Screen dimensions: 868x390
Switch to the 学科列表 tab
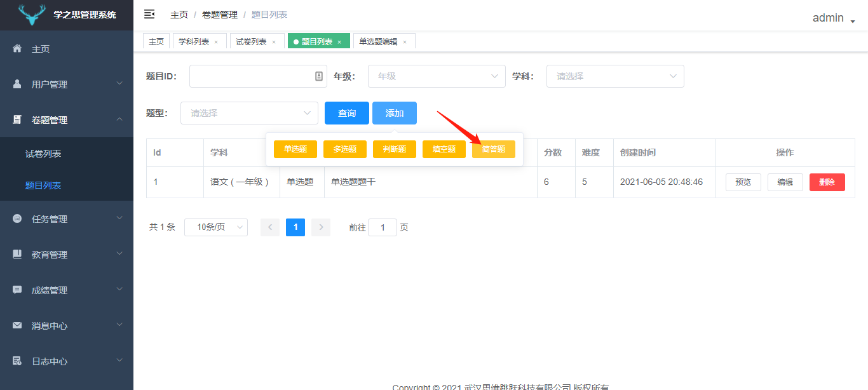(x=195, y=40)
